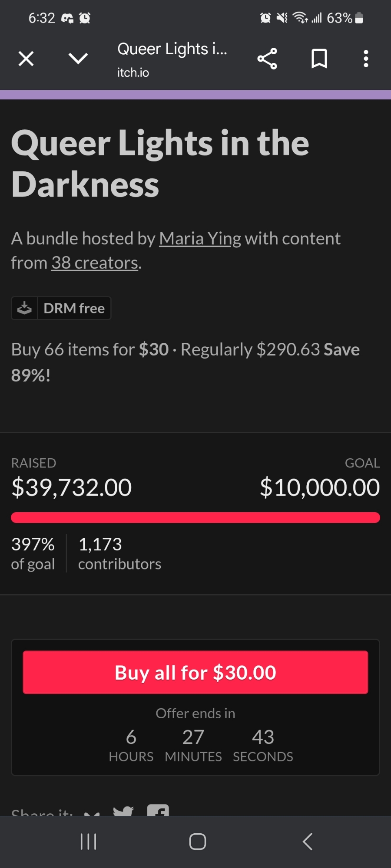The image size is (391, 868).
Task: Collapse the browser using the down chevron
Action: (x=78, y=59)
